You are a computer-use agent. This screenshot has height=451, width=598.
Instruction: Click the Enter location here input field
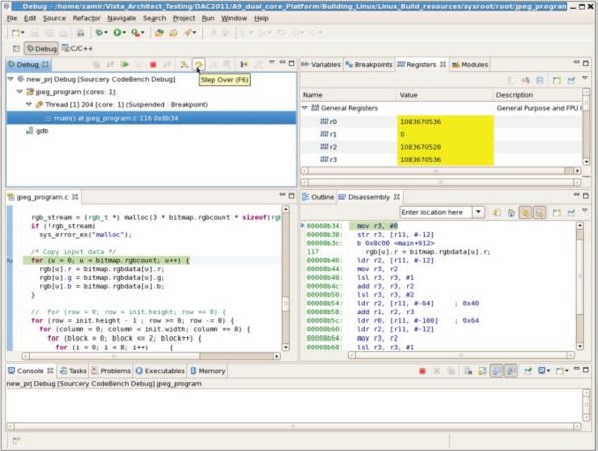click(436, 212)
